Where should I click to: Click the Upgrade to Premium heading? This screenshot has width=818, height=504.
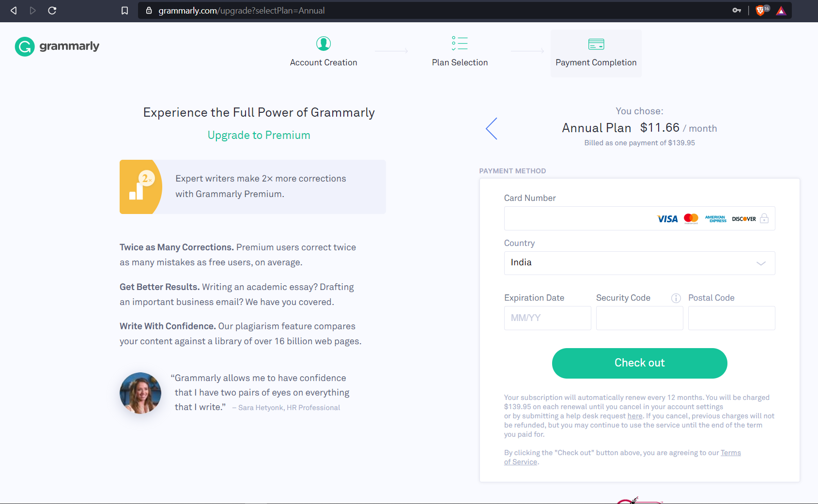tap(259, 135)
